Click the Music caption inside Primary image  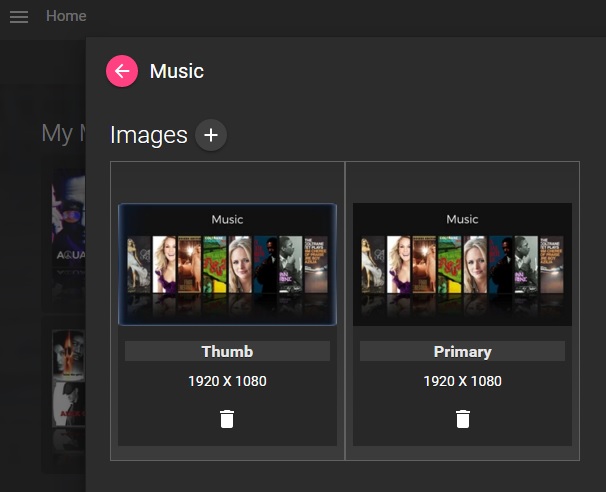click(462, 219)
